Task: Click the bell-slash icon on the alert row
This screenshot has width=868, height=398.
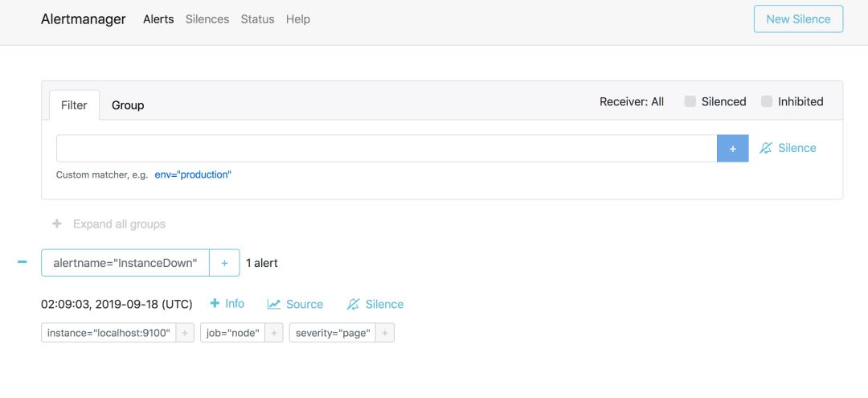Action: [x=354, y=304]
